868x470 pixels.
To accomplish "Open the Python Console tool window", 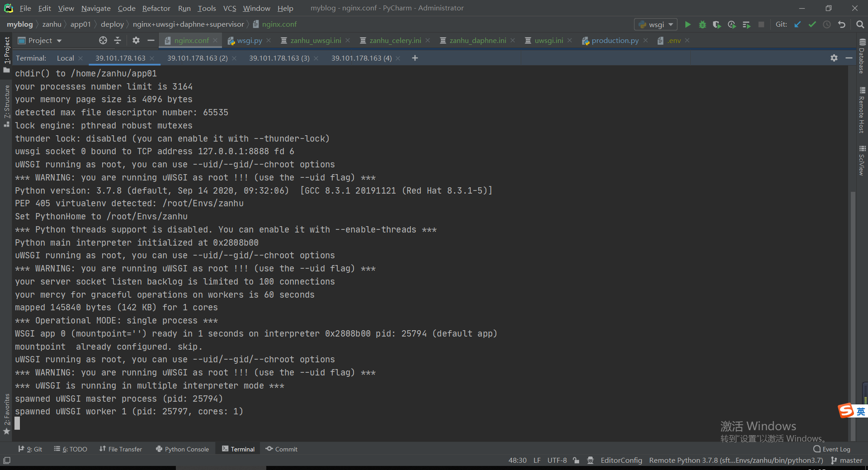I will 183,449.
